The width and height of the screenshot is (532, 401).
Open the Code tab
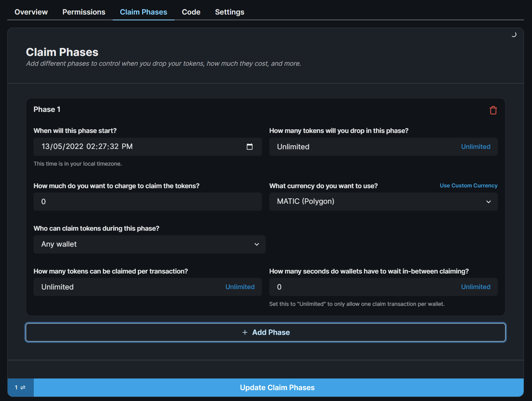tap(191, 12)
